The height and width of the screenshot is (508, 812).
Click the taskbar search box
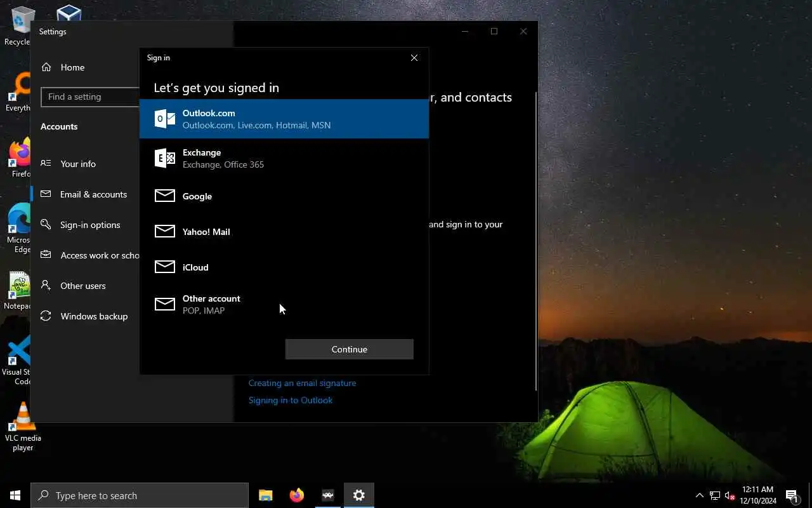[x=140, y=495]
